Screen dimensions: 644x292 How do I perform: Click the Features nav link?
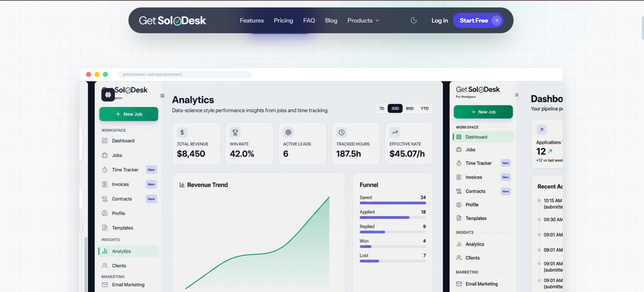point(252,20)
